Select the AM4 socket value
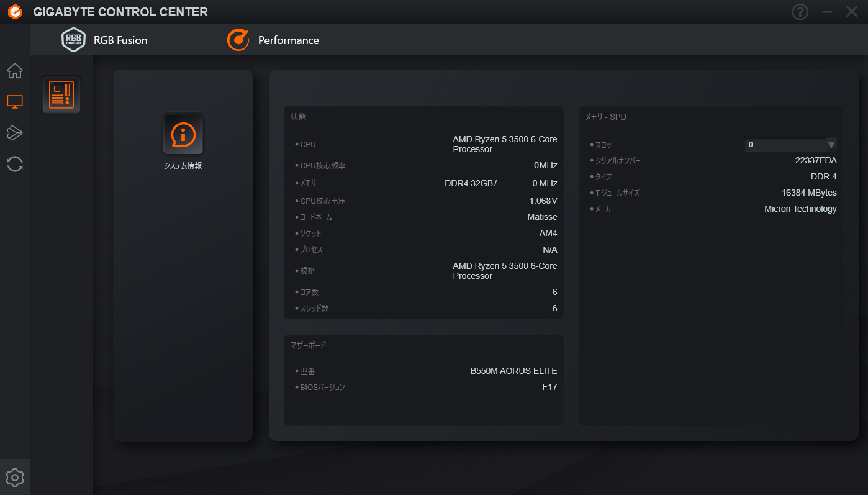The height and width of the screenshot is (495, 868). pos(548,233)
